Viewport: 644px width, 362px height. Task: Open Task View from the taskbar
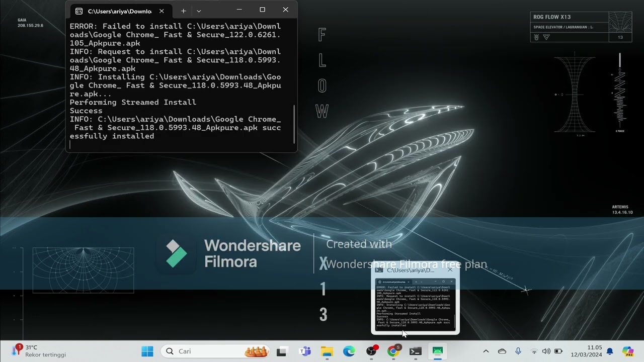pyautogui.click(x=282, y=351)
